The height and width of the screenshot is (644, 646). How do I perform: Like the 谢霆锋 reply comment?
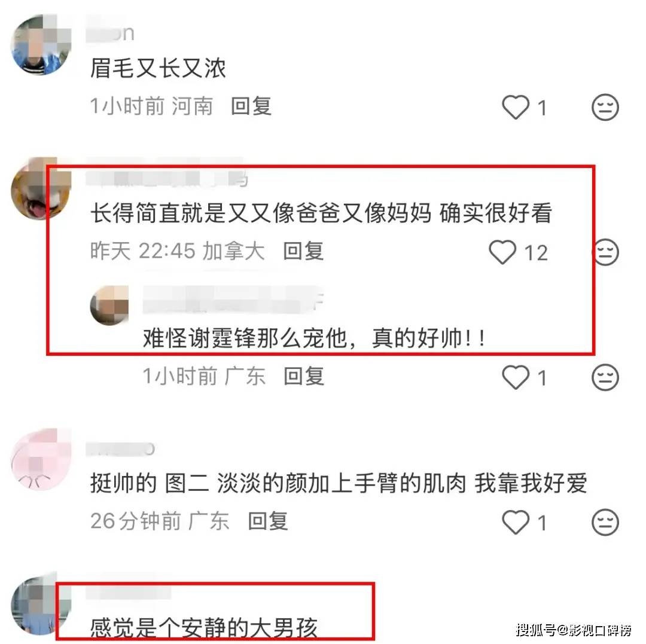[x=516, y=377]
